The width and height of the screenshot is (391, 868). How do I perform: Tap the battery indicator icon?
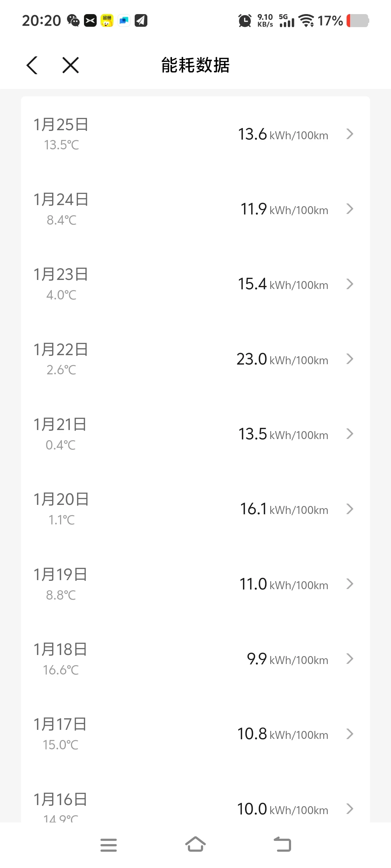coord(358,21)
